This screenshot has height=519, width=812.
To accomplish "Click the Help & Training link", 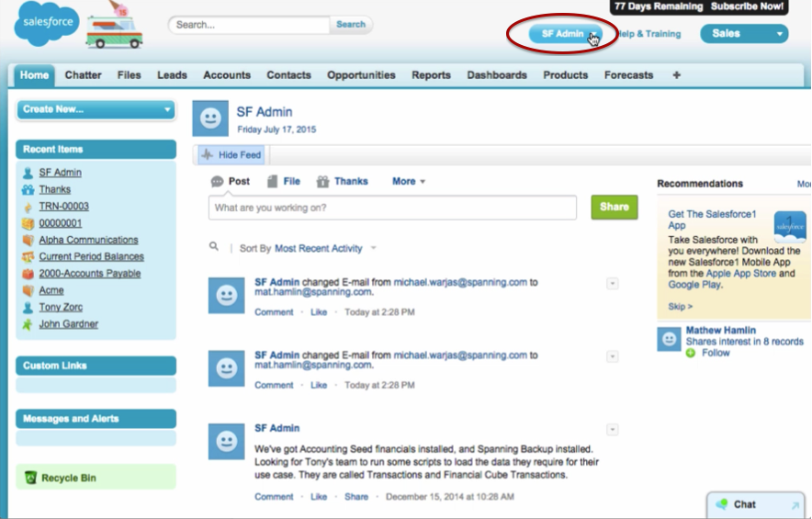I will pos(649,34).
